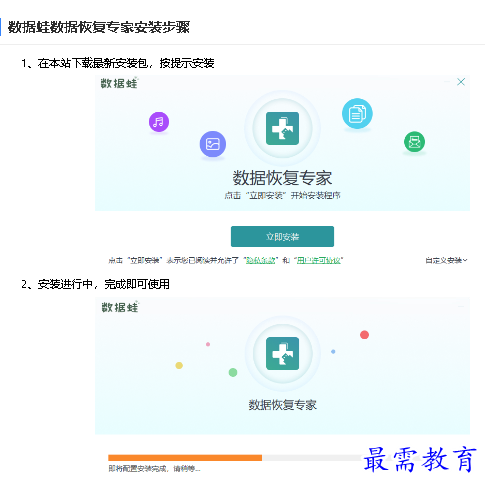The image size is (485, 491).
Task: Close the installer with the X icon
Action: click(x=461, y=82)
